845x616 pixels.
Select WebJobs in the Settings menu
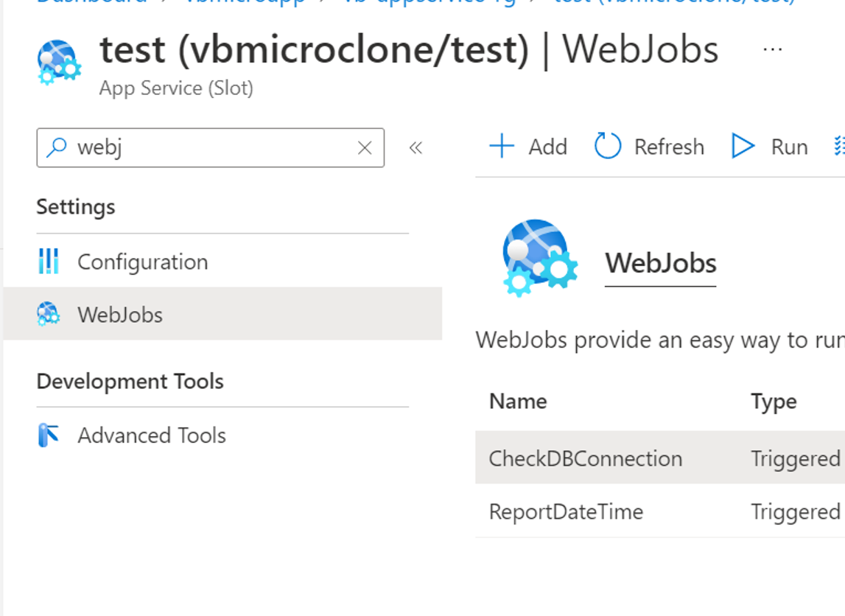(x=222, y=314)
